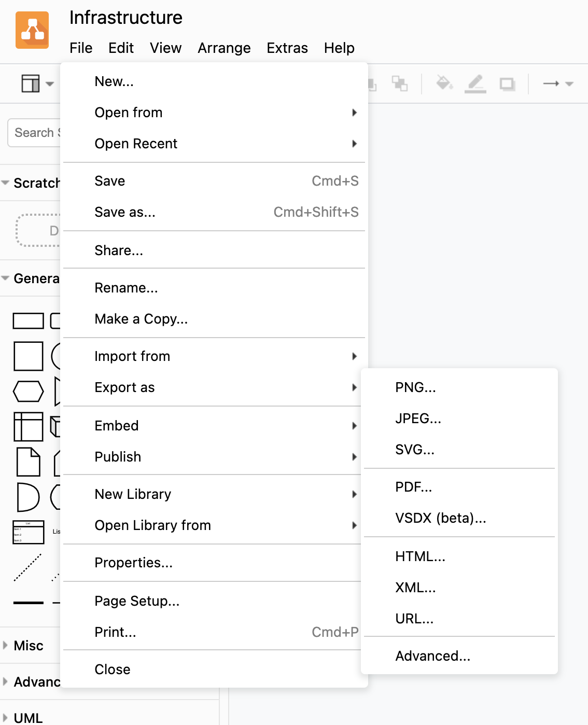Viewport: 588px width, 725px height.
Task: Select the hexagon shape in General
Action: coord(28,392)
